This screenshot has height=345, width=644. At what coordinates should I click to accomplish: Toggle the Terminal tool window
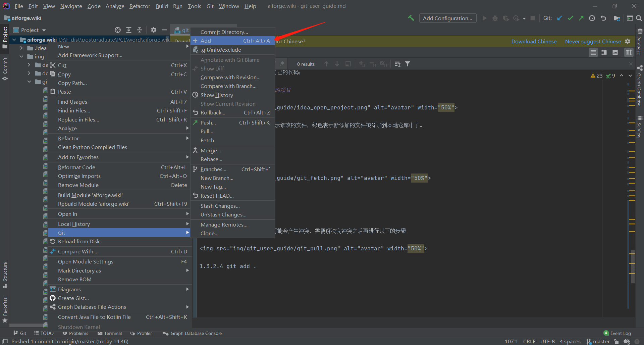point(110,333)
